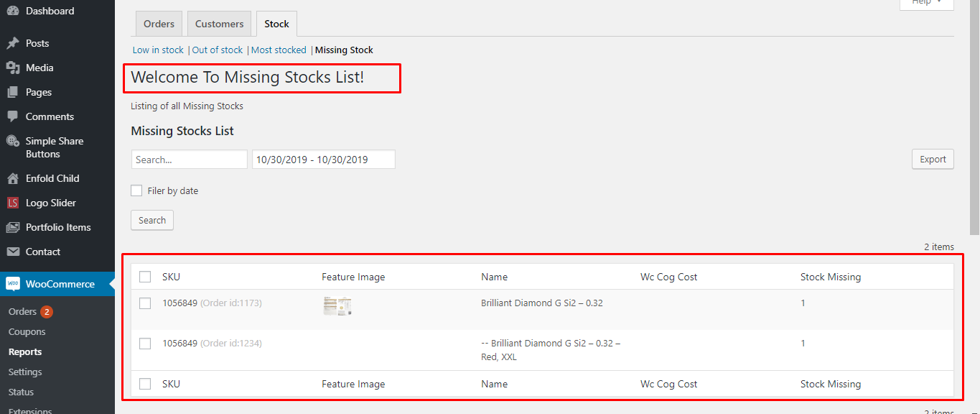Check the row for Order id:1173
980x414 pixels.
point(145,303)
